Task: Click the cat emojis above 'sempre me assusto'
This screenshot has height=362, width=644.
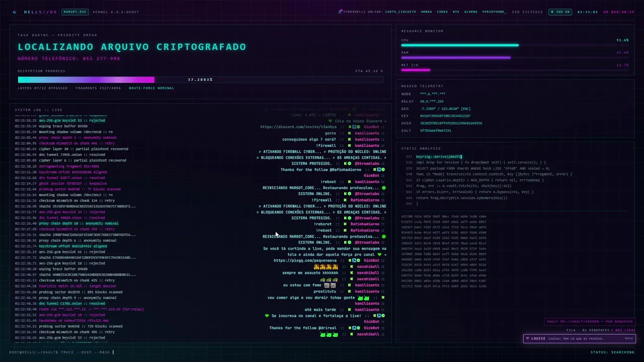Action: 326,267
